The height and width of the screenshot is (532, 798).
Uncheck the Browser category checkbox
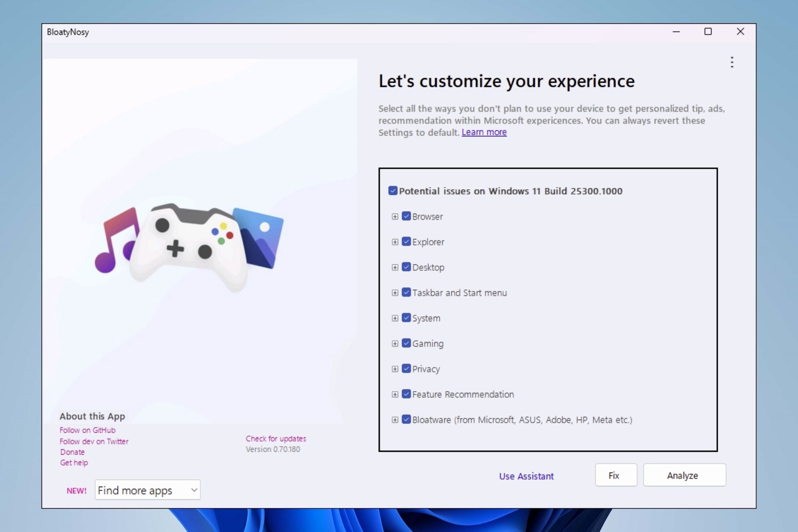pyautogui.click(x=406, y=217)
